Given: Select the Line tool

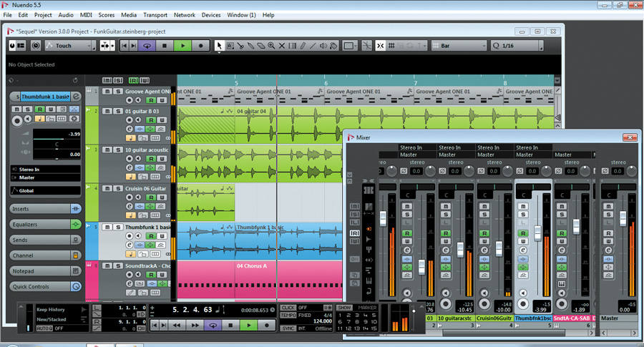Looking at the screenshot, I should (313, 46).
